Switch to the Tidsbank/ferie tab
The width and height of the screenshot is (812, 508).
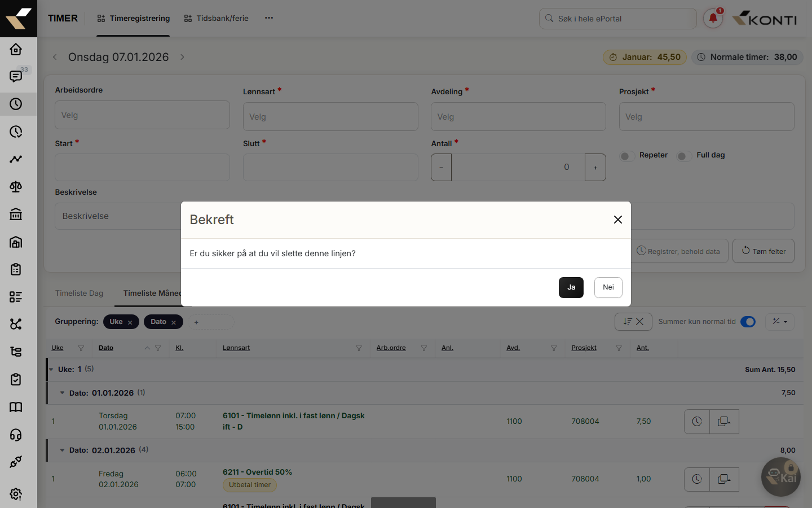click(x=216, y=19)
